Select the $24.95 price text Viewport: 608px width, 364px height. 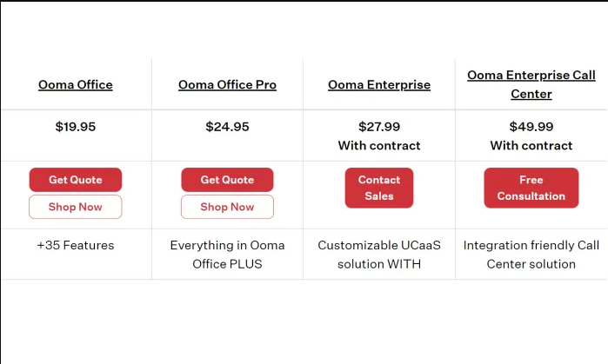click(x=227, y=127)
